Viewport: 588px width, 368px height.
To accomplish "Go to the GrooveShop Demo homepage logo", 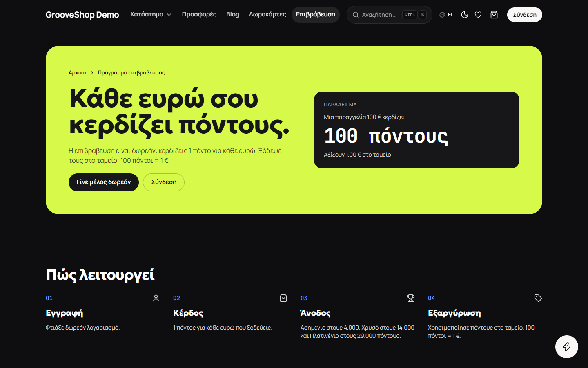I will [x=82, y=15].
